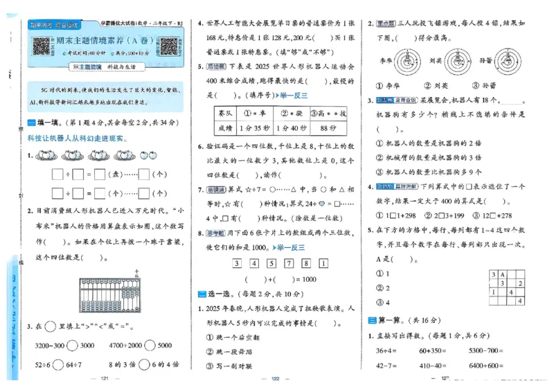The height and width of the screenshot is (392, 554).
Task: Click the circle between 8的3倍 and 6的4倍
Action: (x=144, y=364)
